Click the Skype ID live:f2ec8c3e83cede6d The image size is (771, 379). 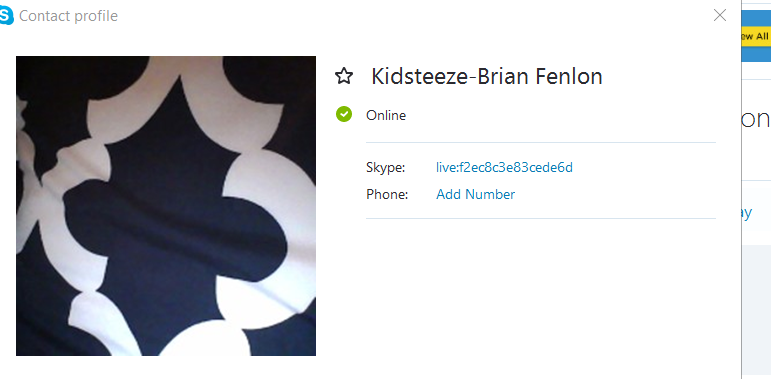click(504, 168)
